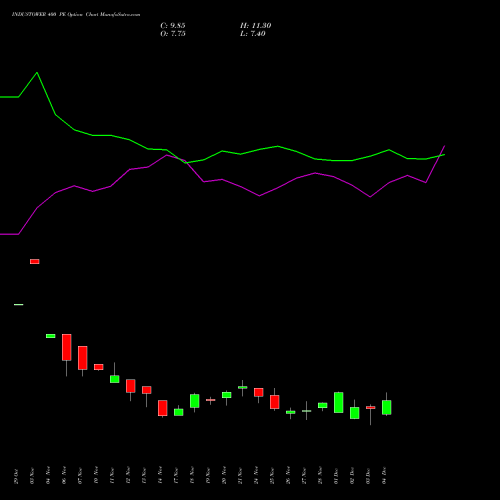This screenshot has height=500, width=500.
Task: Click the 14 Nov date label
Action: pos(161,476)
